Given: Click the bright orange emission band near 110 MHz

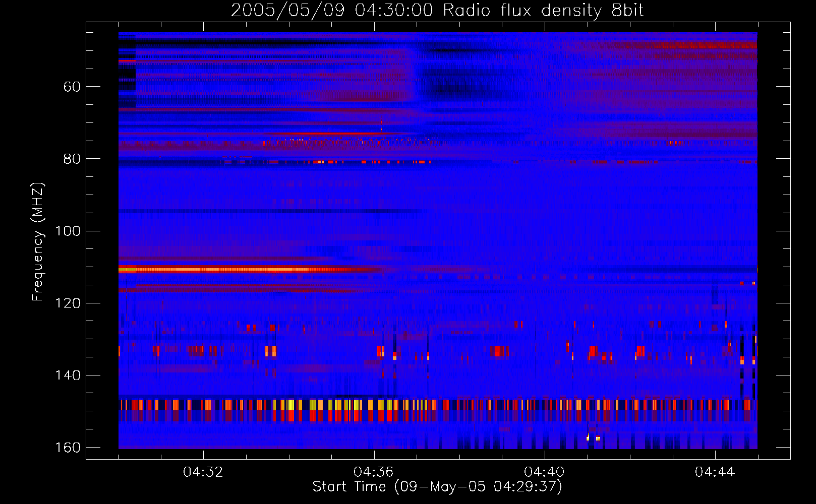Looking at the screenshot, I should [x=250, y=270].
